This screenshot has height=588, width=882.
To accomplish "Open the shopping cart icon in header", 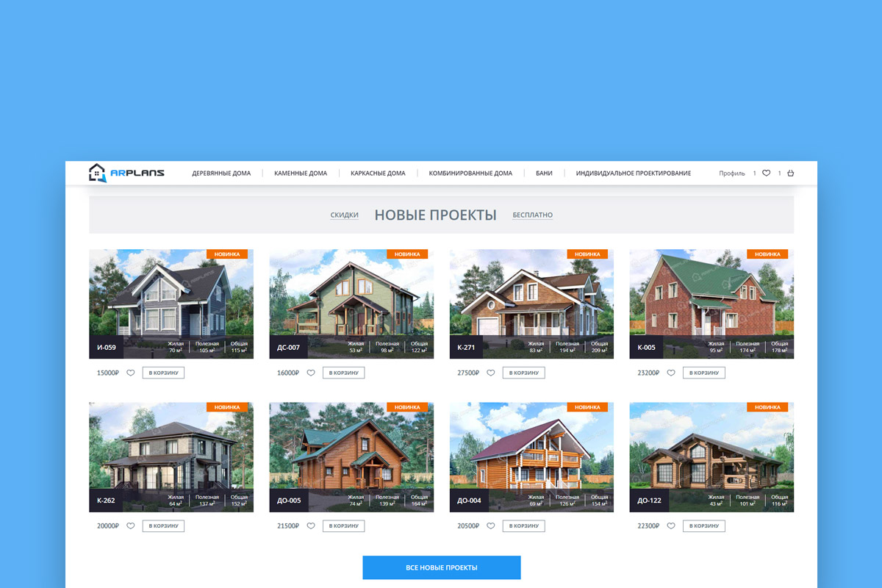I will (791, 173).
